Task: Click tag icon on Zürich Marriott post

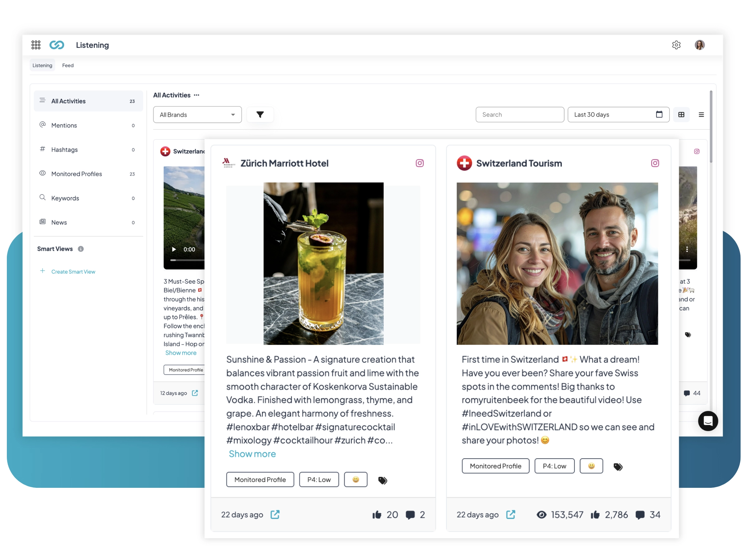Action: (x=382, y=480)
